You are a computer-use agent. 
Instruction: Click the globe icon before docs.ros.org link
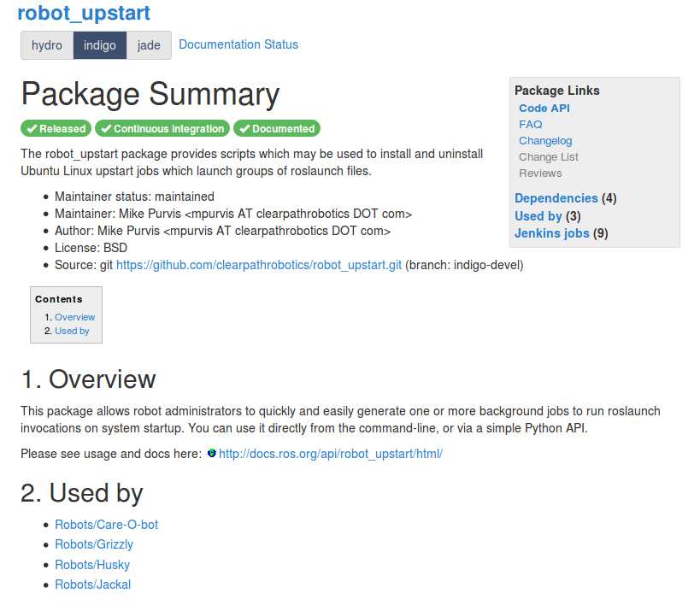[x=212, y=453]
